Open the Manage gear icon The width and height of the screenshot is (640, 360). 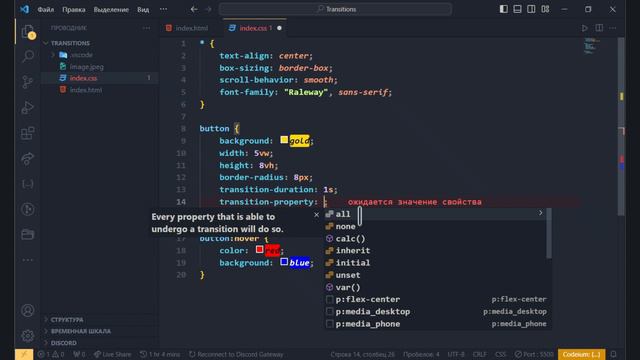28,336
